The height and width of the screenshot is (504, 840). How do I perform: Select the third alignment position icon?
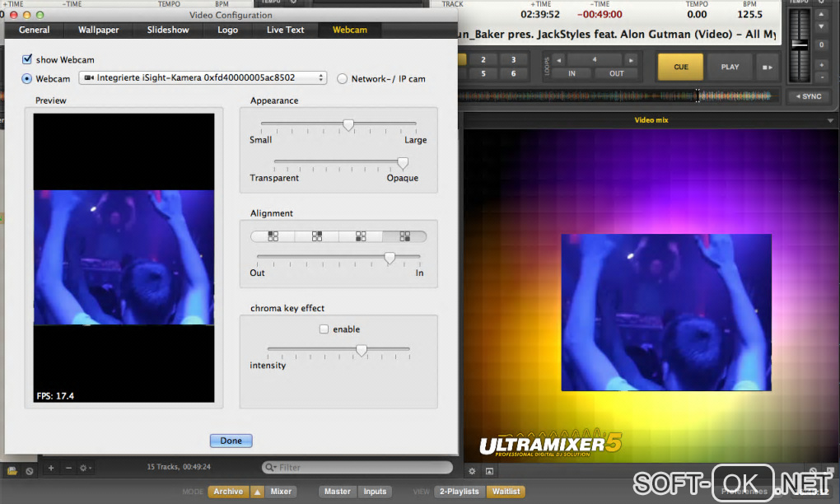(361, 236)
